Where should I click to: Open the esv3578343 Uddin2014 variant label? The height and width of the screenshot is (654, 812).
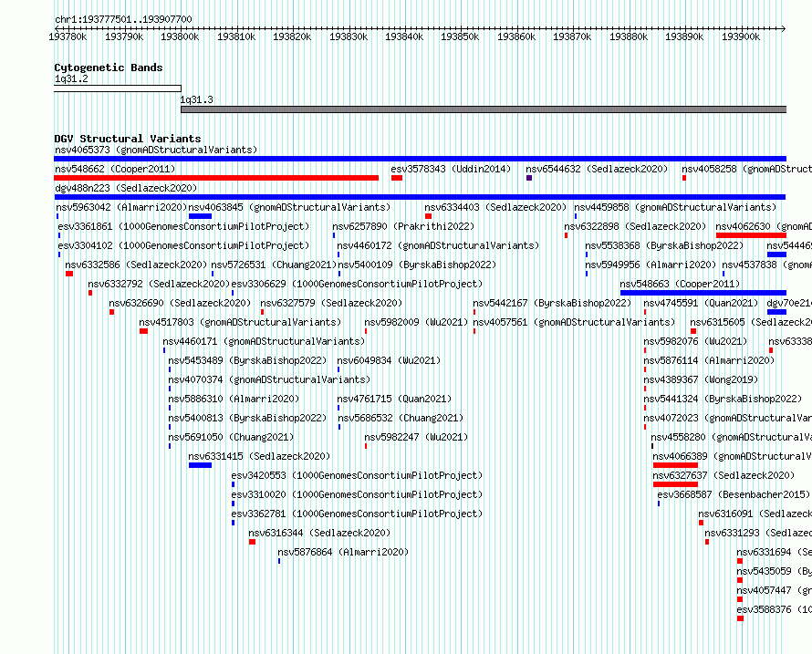(451, 169)
